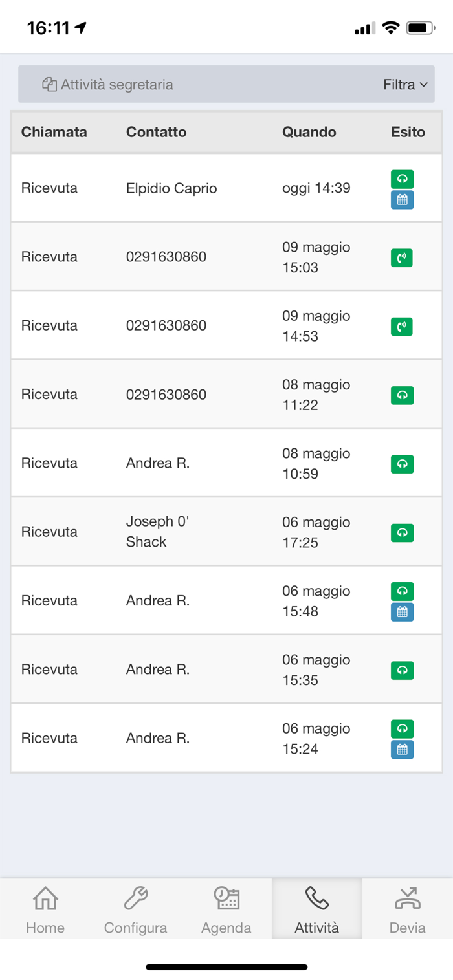
Task: Open the Configura tab
Action: click(136, 909)
